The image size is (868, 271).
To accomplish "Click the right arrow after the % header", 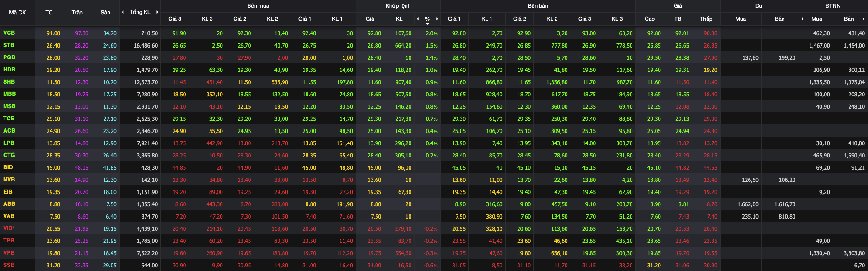I will click(x=437, y=19).
